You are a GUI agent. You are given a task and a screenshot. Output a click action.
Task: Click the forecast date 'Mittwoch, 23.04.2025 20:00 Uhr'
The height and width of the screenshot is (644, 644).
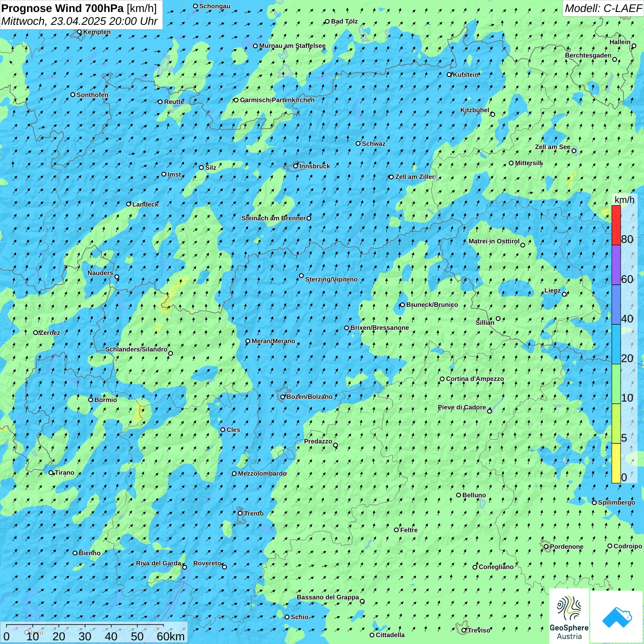pos(80,21)
